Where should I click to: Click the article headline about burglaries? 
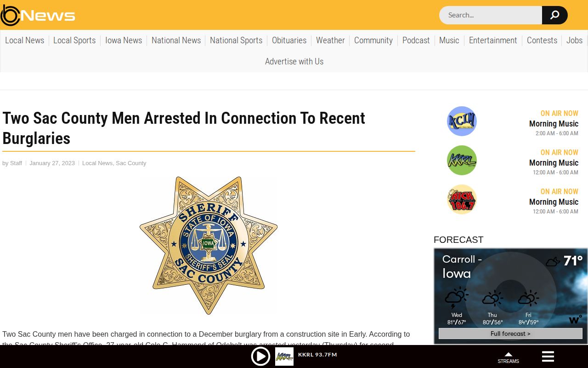184,128
